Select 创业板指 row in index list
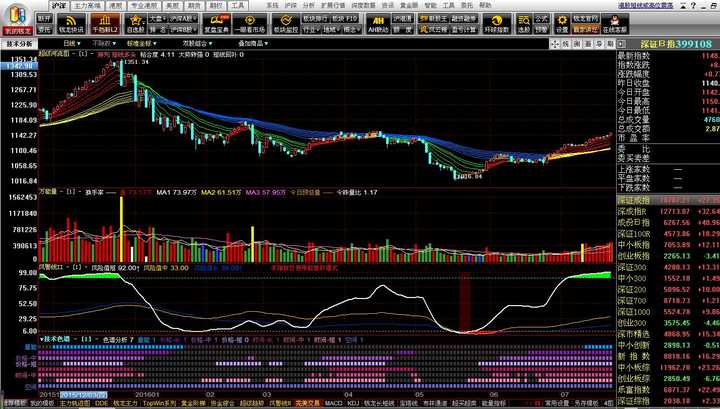The width and height of the screenshot is (720, 409). coord(668,256)
